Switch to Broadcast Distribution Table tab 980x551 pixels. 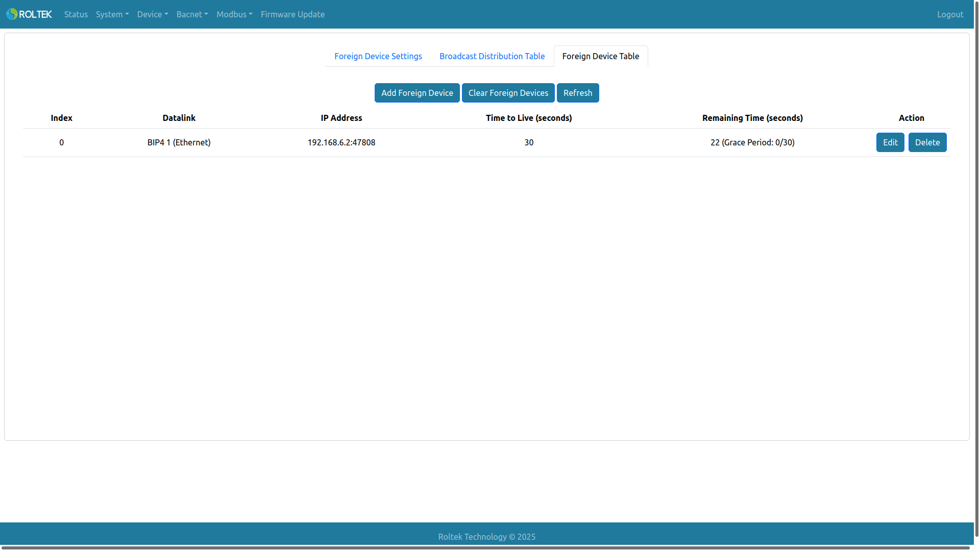point(492,56)
